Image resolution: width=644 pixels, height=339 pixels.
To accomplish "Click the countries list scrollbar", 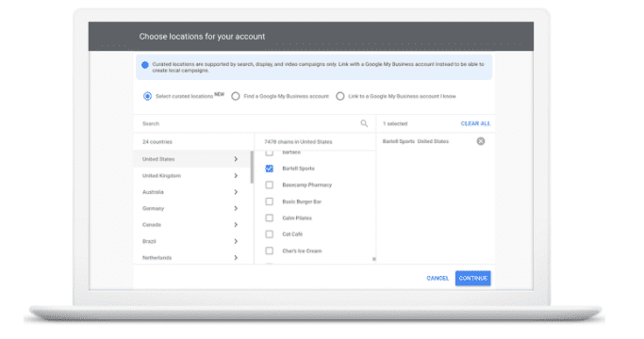I will [x=252, y=167].
